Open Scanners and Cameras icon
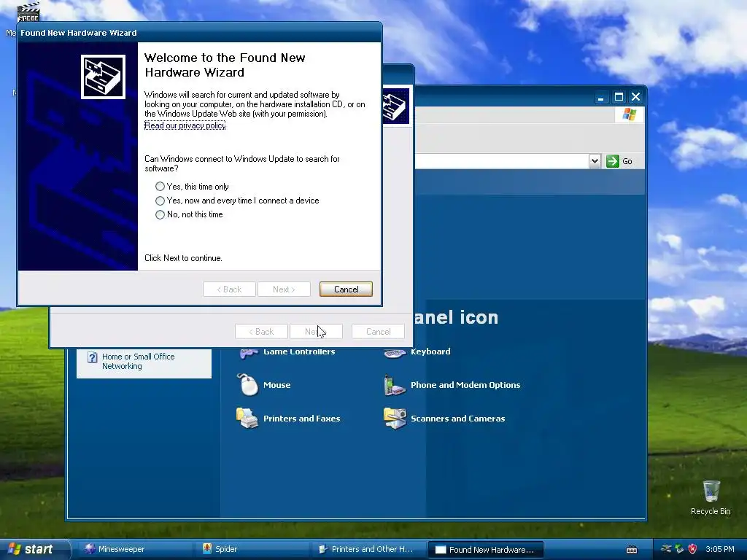The height and width of the screenshot is (560, 747). pos(395,418)
